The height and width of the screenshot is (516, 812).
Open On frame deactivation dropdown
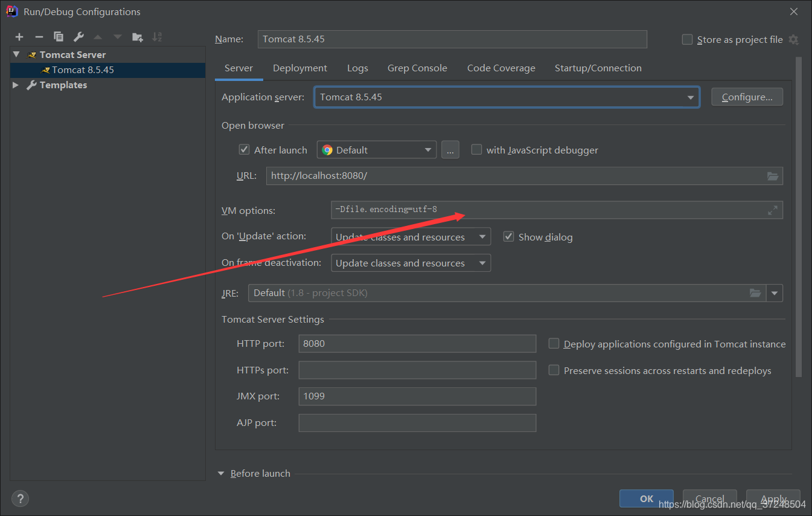click(x=411, y=263)
